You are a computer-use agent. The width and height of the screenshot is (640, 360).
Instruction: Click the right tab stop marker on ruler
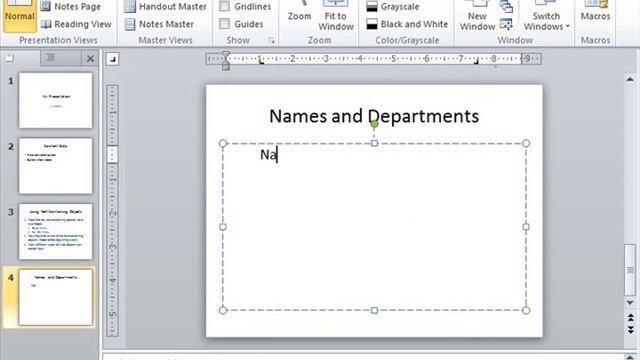point(476,61)
